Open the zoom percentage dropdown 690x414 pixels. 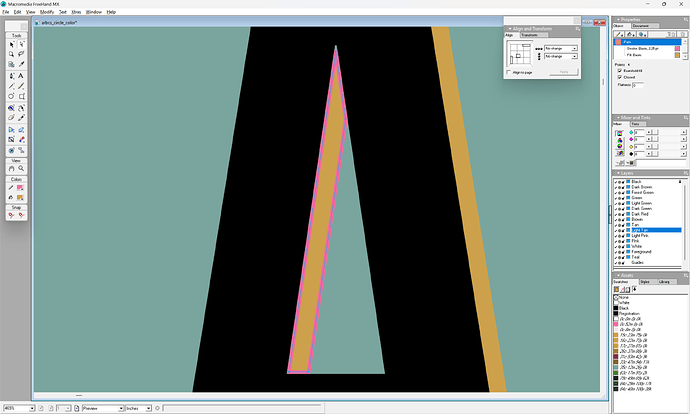[33, 408]
